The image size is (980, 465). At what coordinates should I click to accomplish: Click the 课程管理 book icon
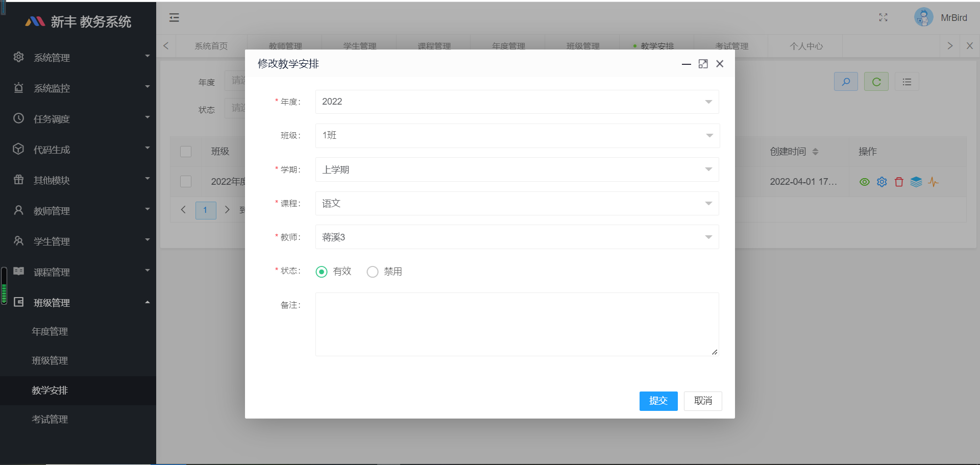tap(18, 272)
